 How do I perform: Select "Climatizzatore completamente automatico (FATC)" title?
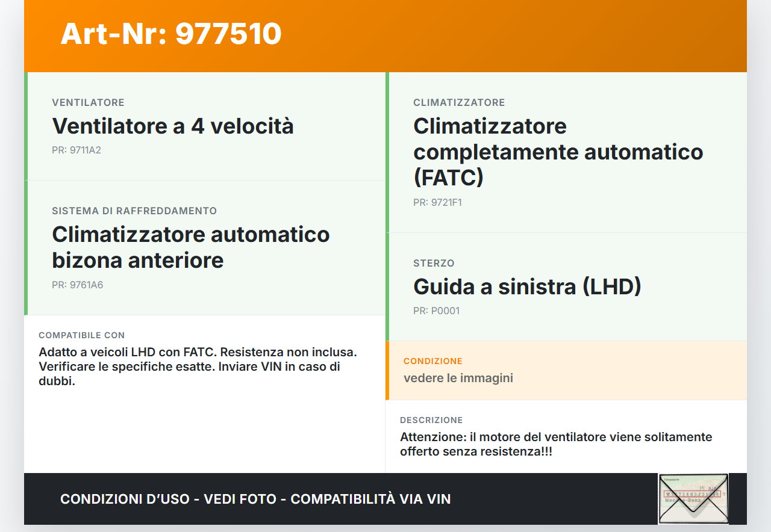coord(558,152)
